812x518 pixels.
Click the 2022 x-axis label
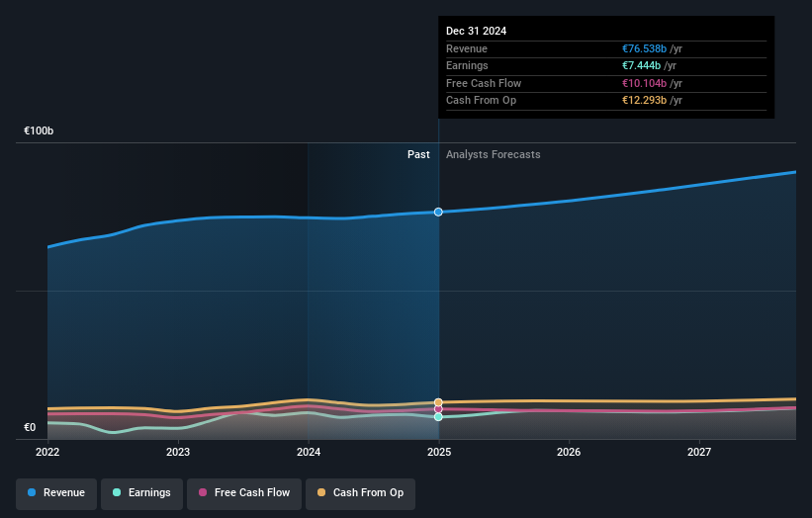pos(47,453)
